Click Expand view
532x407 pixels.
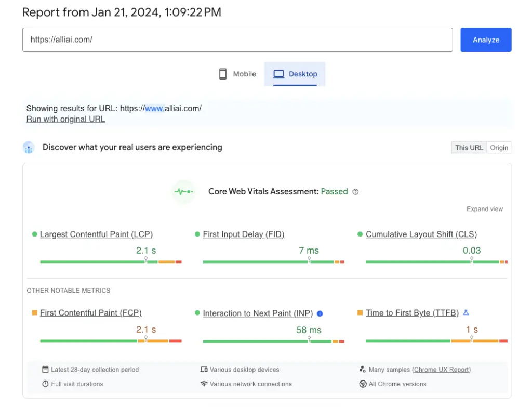point(485,209)
